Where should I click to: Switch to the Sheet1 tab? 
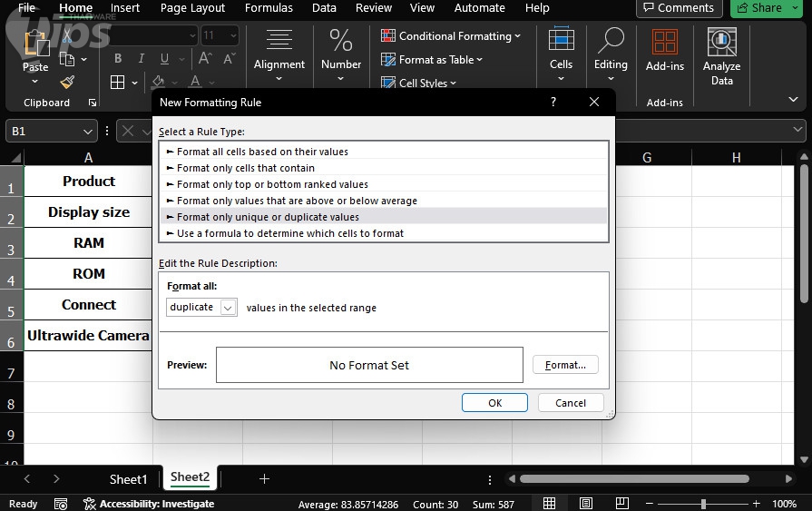click(x=128, y=478)
